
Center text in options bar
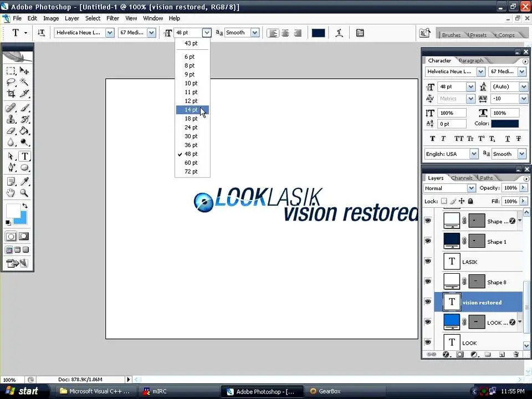pos(285,33)
